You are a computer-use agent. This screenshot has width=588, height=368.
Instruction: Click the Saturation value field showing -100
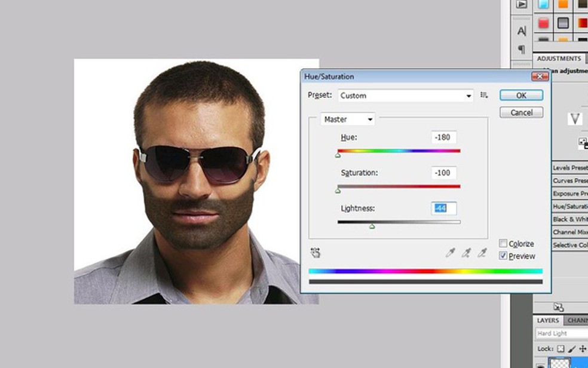(x=444, y=173)
